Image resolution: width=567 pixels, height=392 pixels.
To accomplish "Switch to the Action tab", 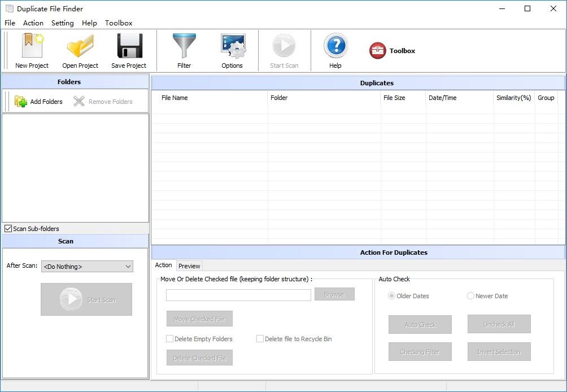I will (163, 265).
